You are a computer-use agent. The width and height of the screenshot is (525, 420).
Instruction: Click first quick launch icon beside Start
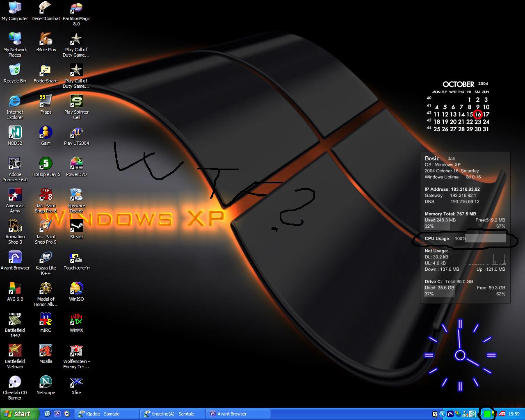pyautogui.click(x=47, y=414)
